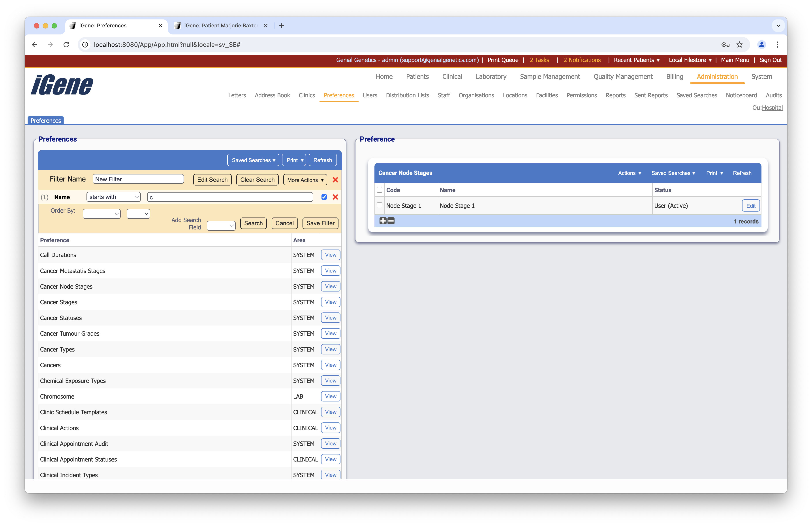Screen dimensions: 812x526
Task: Uncheck the Name filter enabled checkbox
Action: click(324, 197)
